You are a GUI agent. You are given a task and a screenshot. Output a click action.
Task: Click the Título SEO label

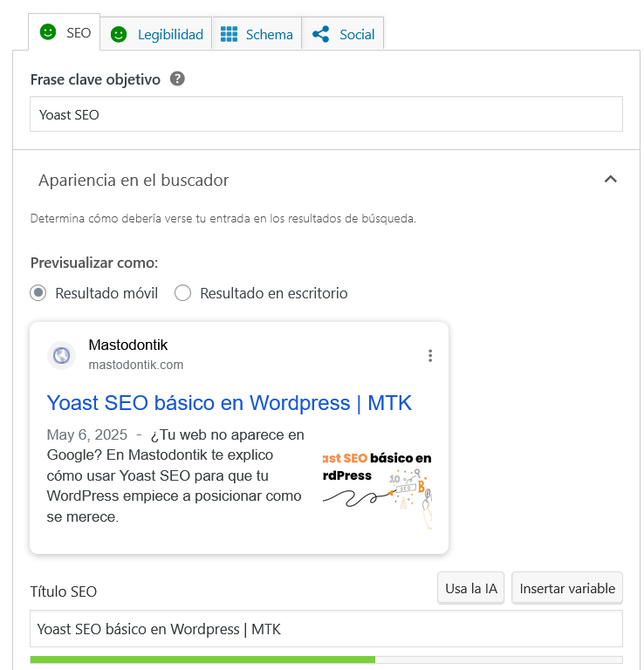[x=63, y=591]
